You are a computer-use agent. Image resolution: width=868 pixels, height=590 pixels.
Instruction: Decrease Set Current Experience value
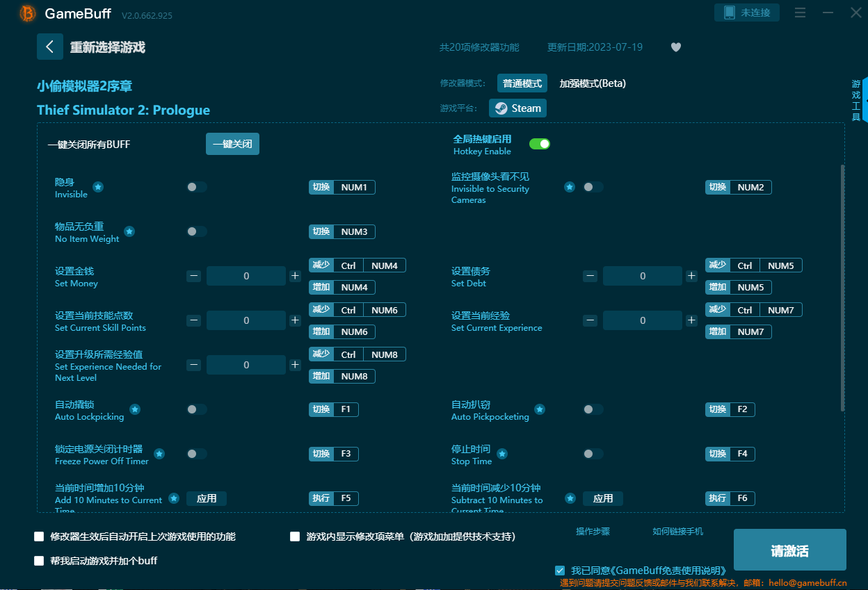click(590, 320)
